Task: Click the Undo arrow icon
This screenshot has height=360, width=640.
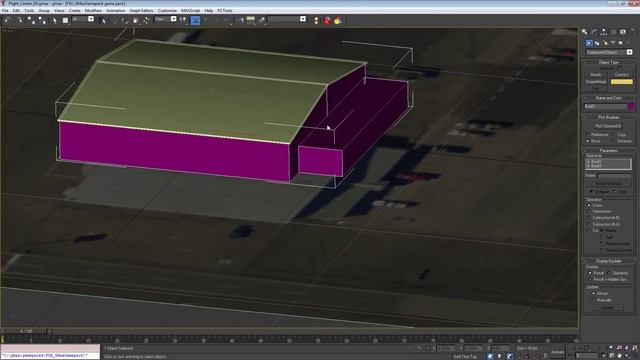Action: [x=7, y=20]
